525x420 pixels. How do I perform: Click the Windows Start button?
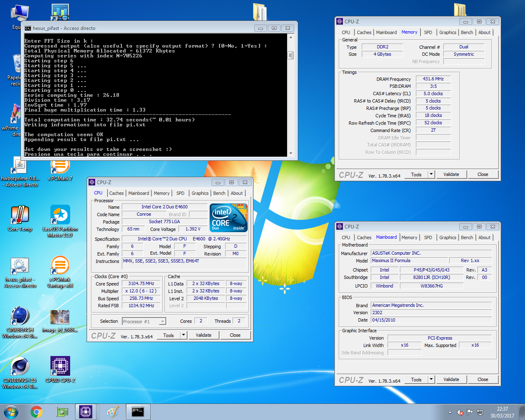point(11,411)
